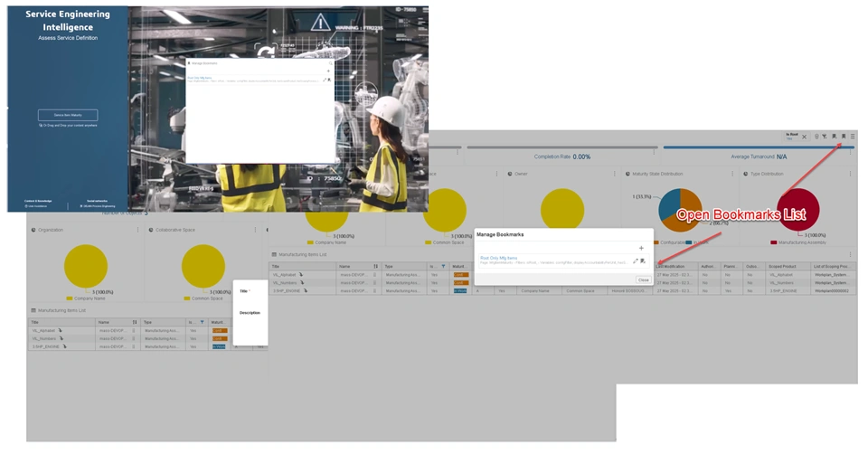Screen dimensions: 868x455
Task: Open Type Distribution widget options menu
Action: [851, 174]
